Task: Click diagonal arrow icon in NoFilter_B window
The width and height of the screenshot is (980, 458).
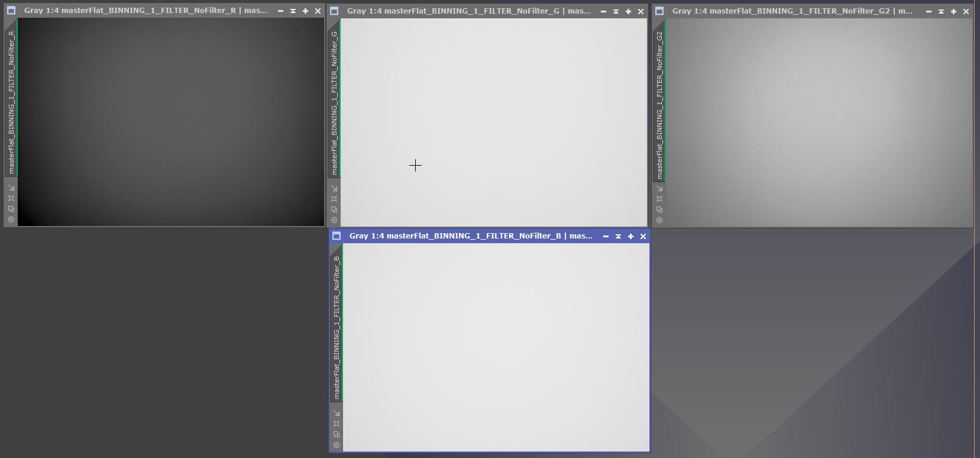Action: 337,413
